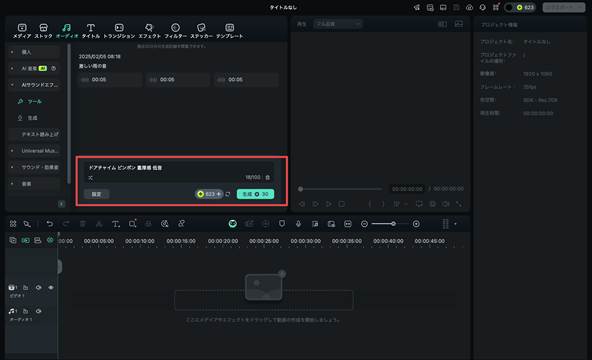
Task: Stop playback with the square button
Action: 342,204
